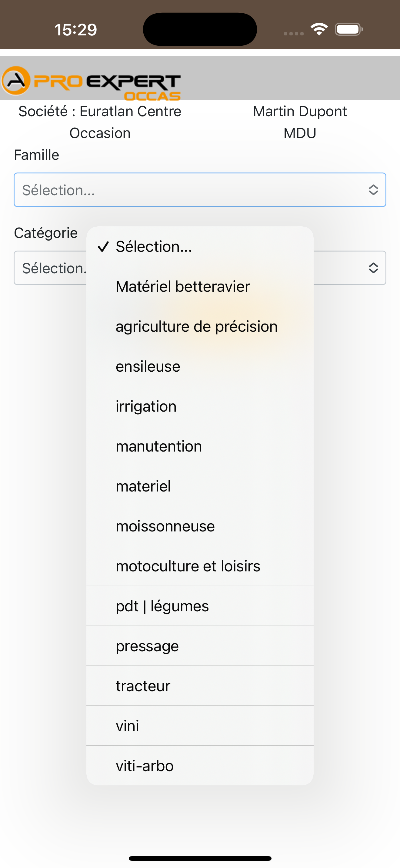
Task: Select moissonneuse from the menu
Action: tap(200, 526)
